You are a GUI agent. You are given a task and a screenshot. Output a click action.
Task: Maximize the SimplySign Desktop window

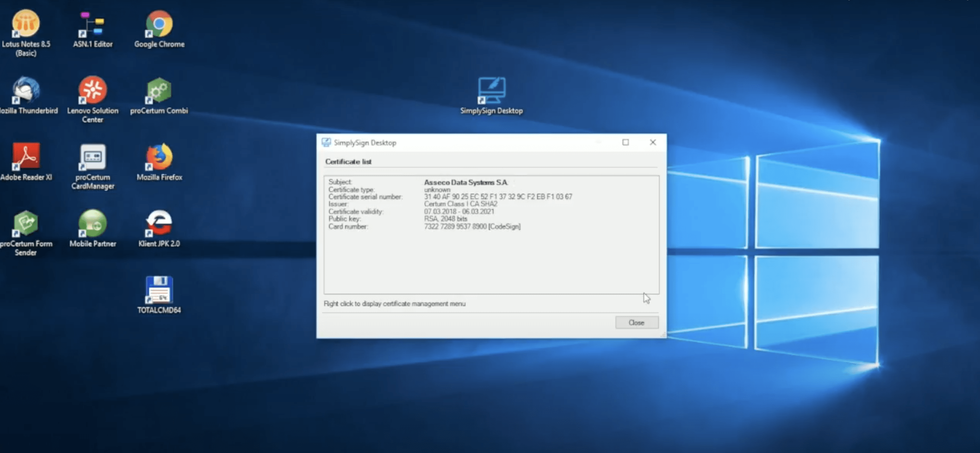click(626, 142)
